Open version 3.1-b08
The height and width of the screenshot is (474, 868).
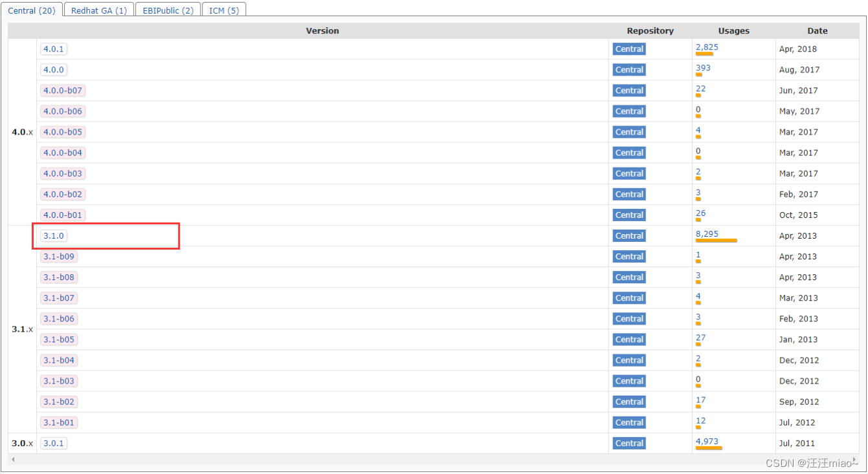(59, 277)
